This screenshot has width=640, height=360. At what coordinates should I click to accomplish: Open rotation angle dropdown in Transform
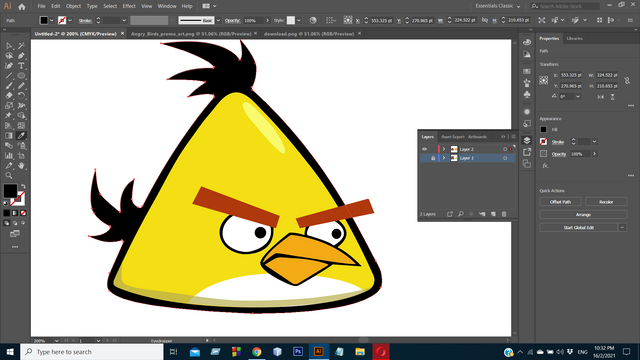coord(578,97)
